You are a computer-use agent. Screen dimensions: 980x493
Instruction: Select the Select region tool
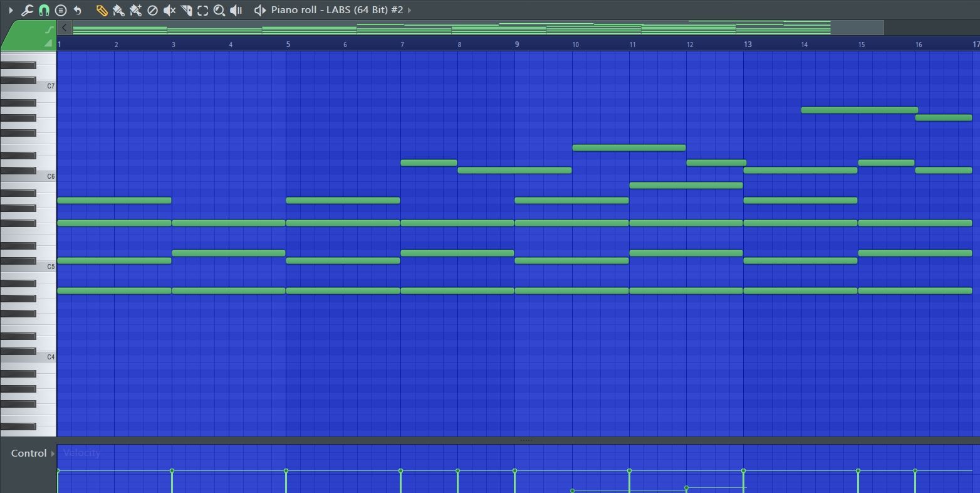pos(202,10)
